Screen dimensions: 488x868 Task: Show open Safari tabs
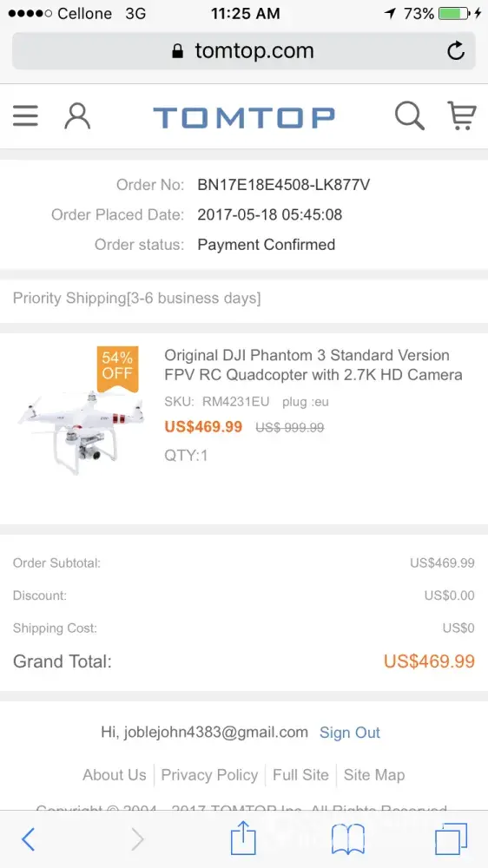[x=452, y=839]
